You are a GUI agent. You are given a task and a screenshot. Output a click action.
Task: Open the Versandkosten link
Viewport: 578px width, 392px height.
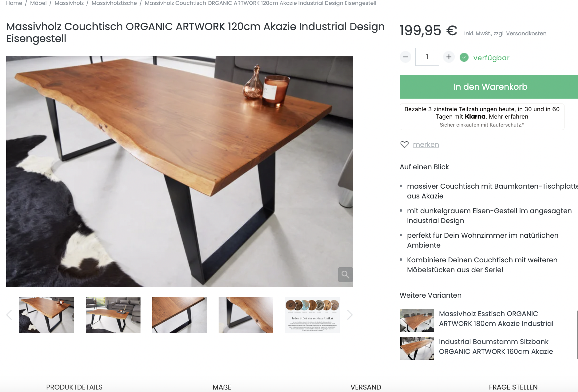pyautogui.click(x=526, y=33)
